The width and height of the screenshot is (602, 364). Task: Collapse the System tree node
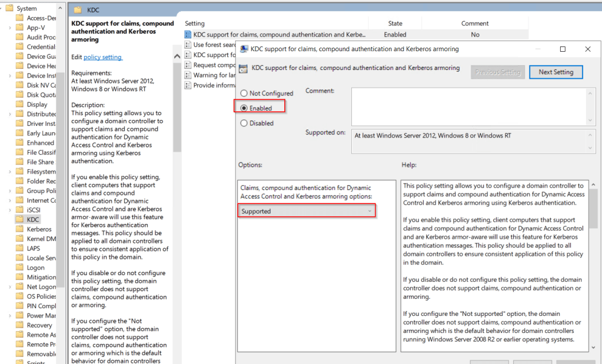(2, 8)
